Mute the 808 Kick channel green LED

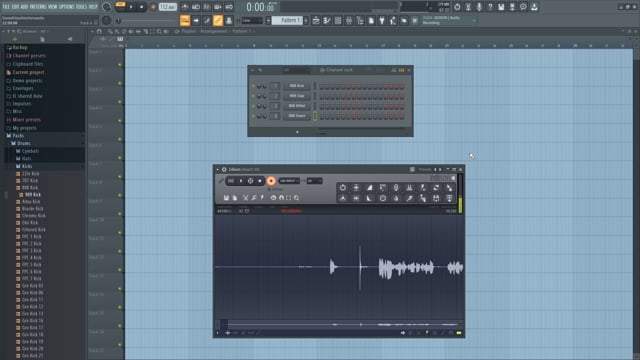pyautogui.click(x=253, y=86)
